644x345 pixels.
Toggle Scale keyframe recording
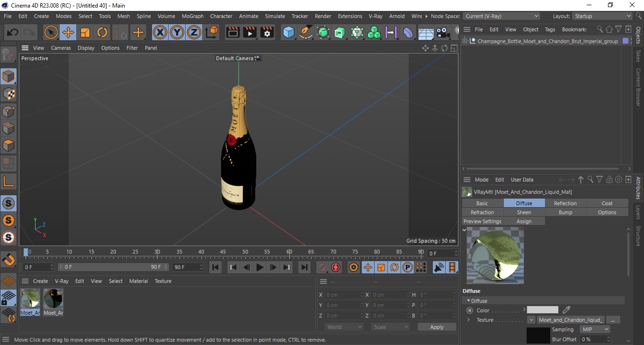tap(381, 267)
